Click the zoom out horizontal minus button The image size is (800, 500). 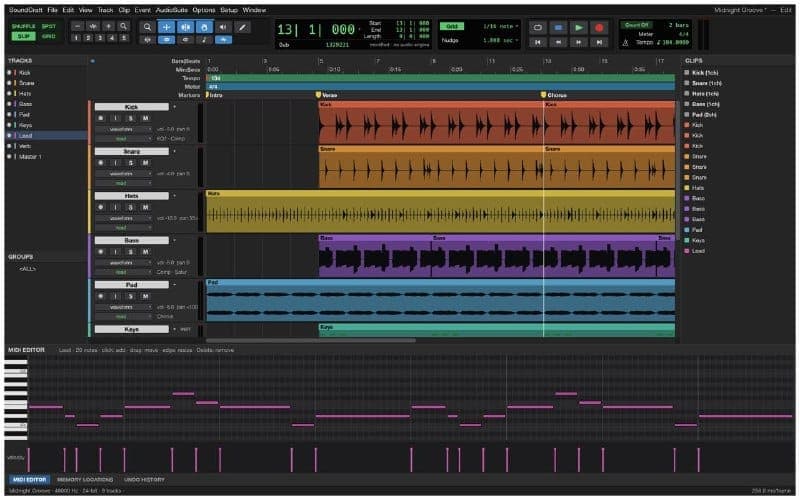(x=77, y=27)
